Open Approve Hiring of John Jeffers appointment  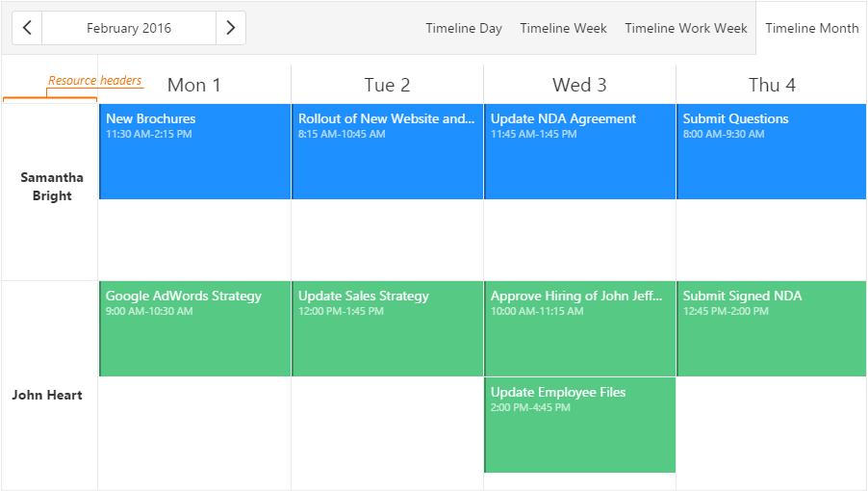(x=579, y=328)
